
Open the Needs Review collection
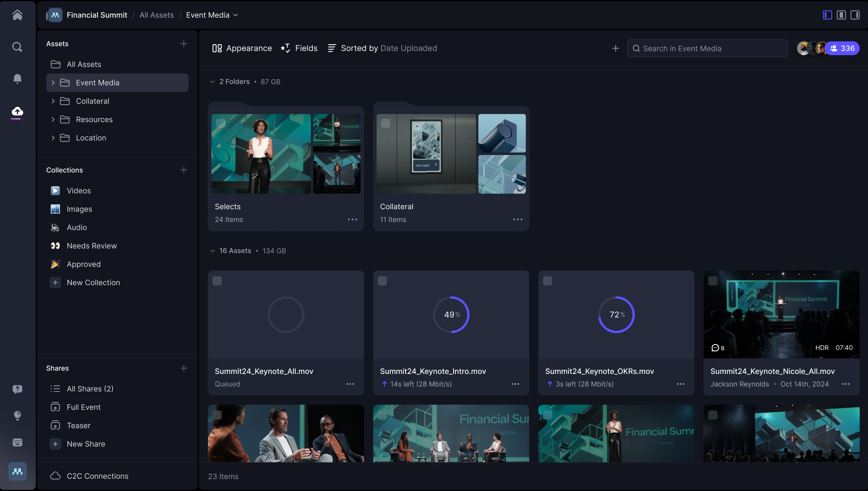pos(92,246)
